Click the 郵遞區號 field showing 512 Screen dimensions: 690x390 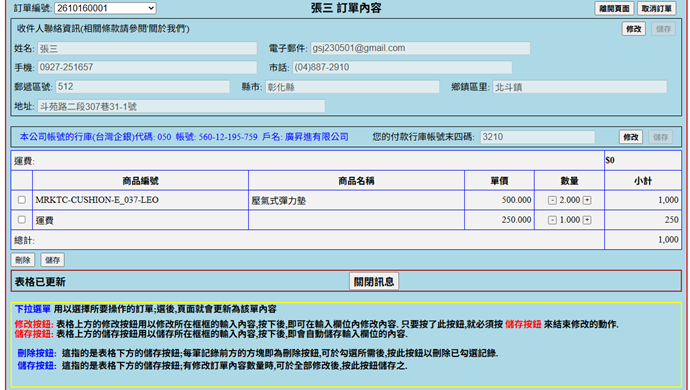pos(143,87)
